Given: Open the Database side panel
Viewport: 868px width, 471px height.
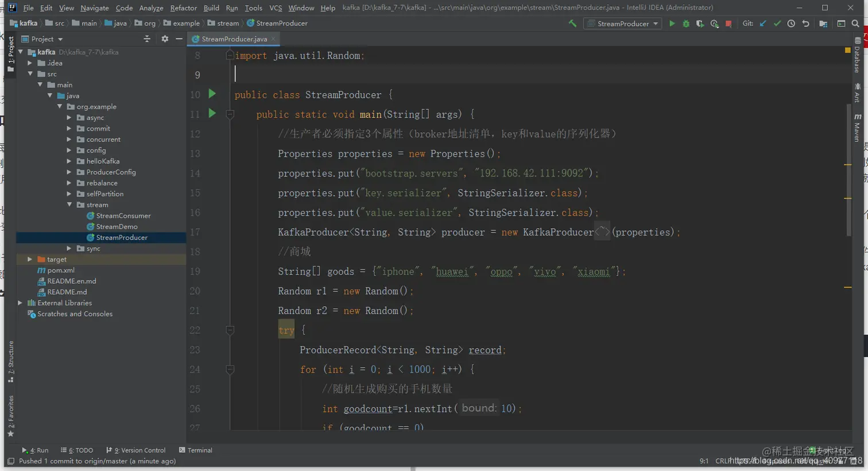Looking at the screenshot, I should pyautogui.click(x=857, y=55).
